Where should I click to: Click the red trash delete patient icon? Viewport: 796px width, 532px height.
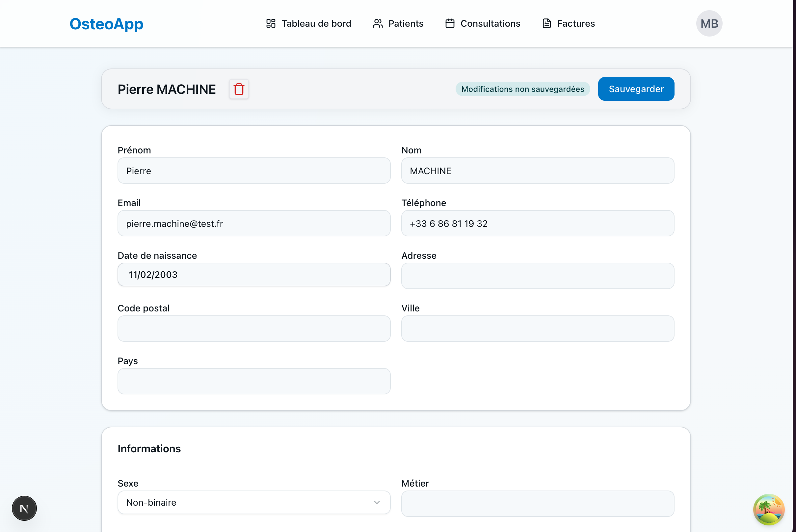pyautogui.click(x=239, y=89)
